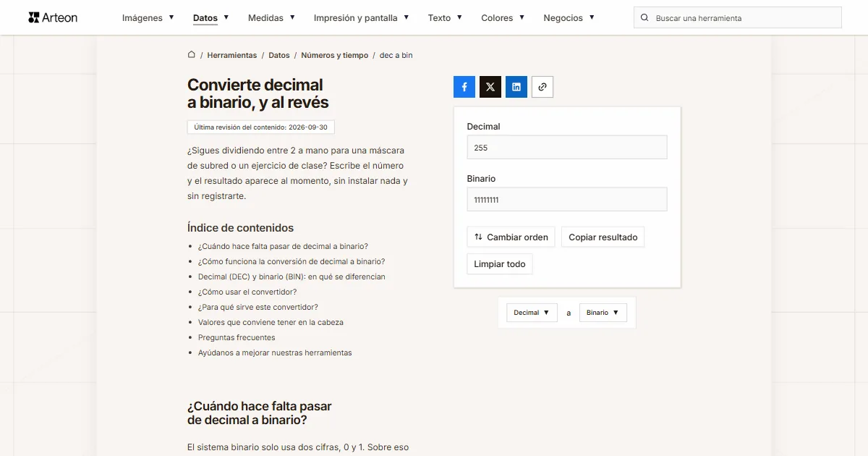Share page on Facebook

(464, 87)
